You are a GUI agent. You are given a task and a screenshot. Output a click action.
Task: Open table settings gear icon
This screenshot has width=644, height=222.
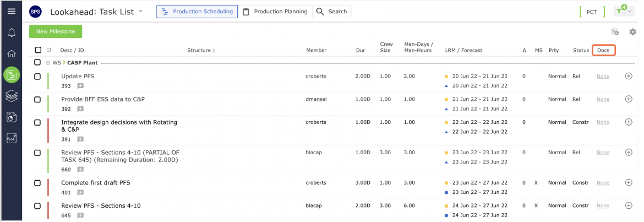pyautogui.click(x=633, y=31)
